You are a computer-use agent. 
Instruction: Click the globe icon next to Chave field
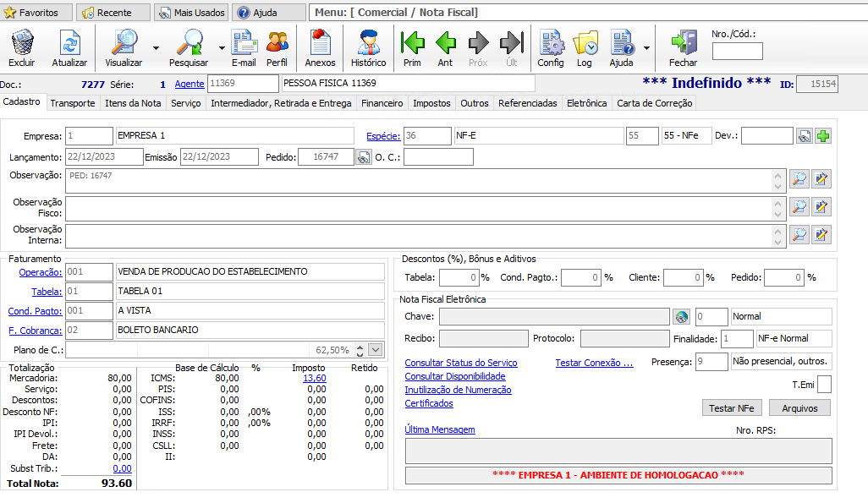681,317
